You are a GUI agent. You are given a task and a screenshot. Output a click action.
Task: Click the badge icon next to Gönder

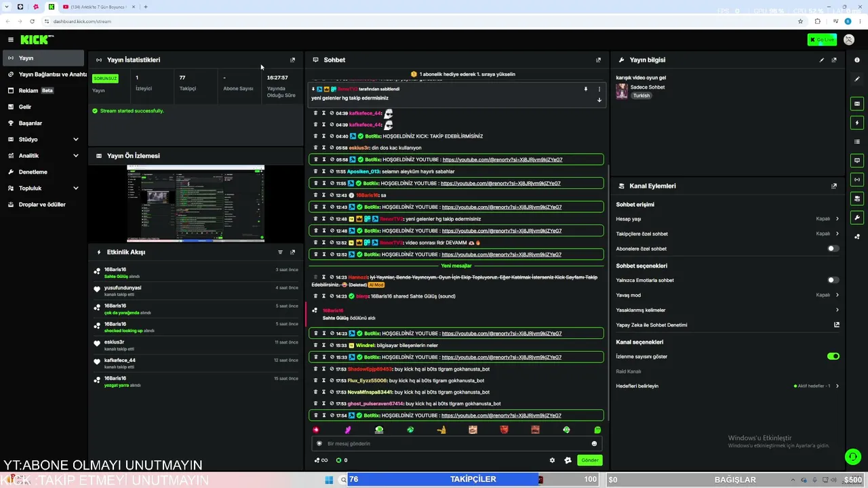click(x=568, y=460)
